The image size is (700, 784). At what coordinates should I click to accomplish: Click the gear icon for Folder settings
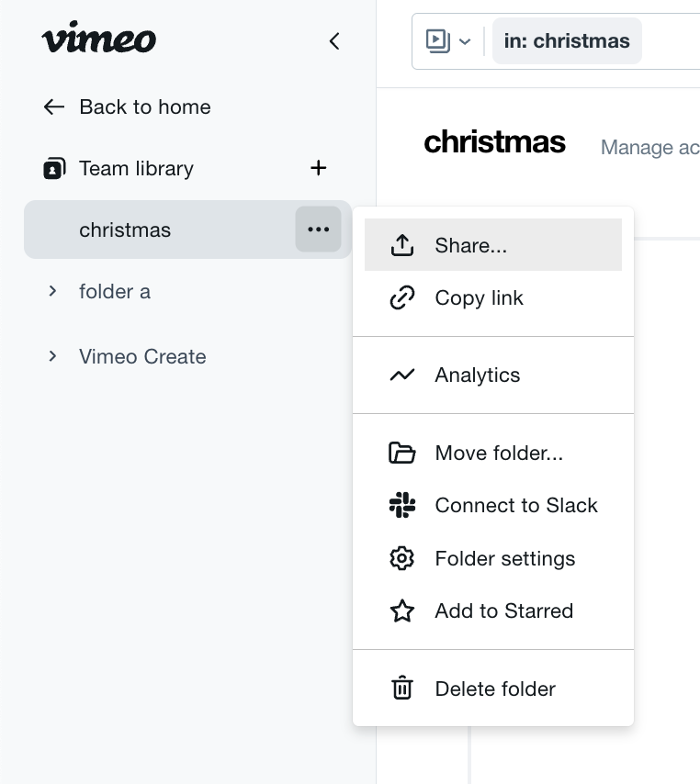click(401, 558)
